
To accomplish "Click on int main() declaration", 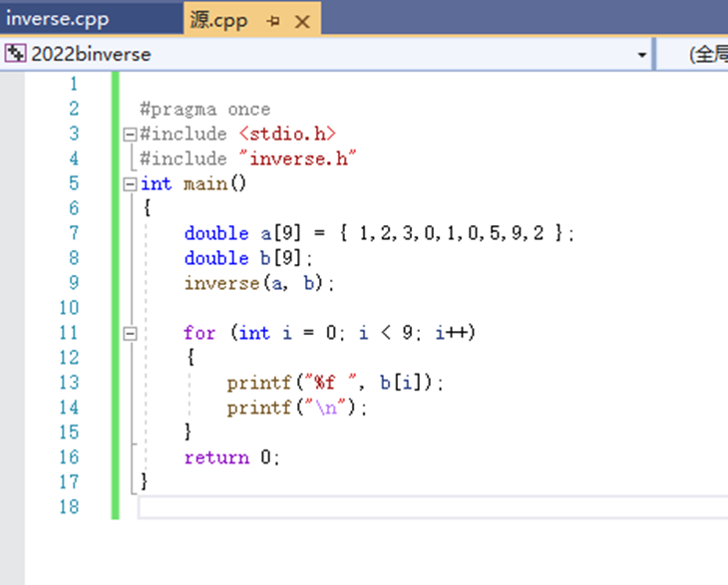I will click(x=193, y=183).
